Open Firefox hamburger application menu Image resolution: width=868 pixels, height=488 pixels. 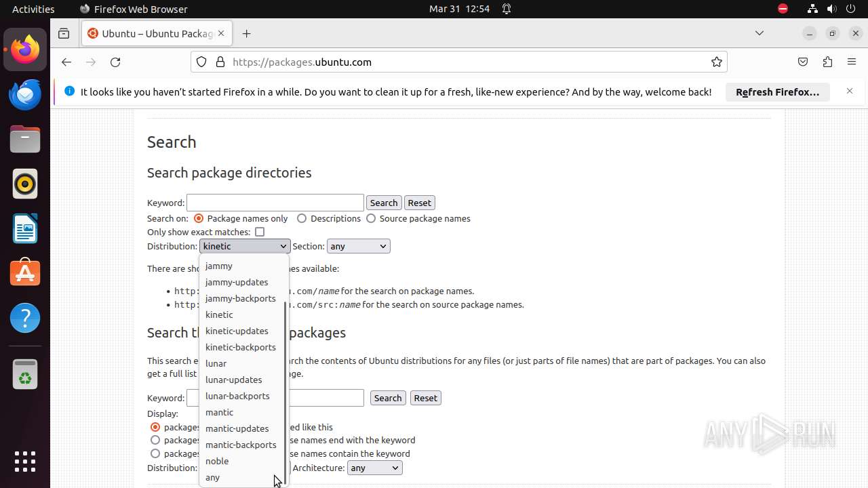[x=852, y=62]
